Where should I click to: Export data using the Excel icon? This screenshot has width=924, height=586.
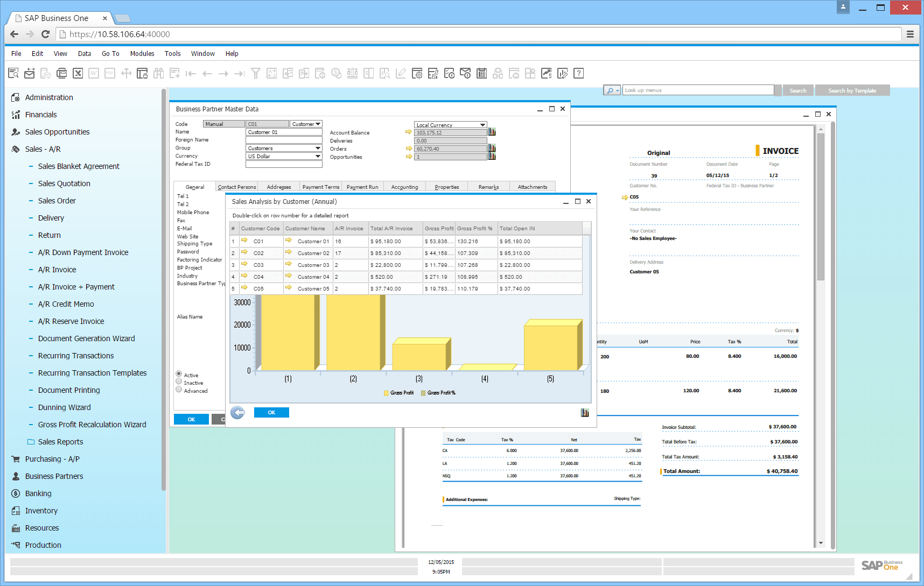(78, 73)
